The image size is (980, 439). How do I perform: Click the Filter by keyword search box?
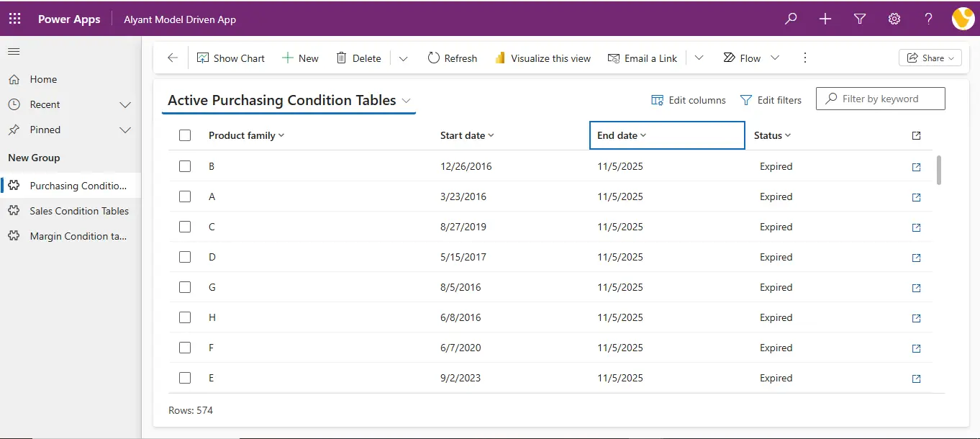[x=888, y=99]
